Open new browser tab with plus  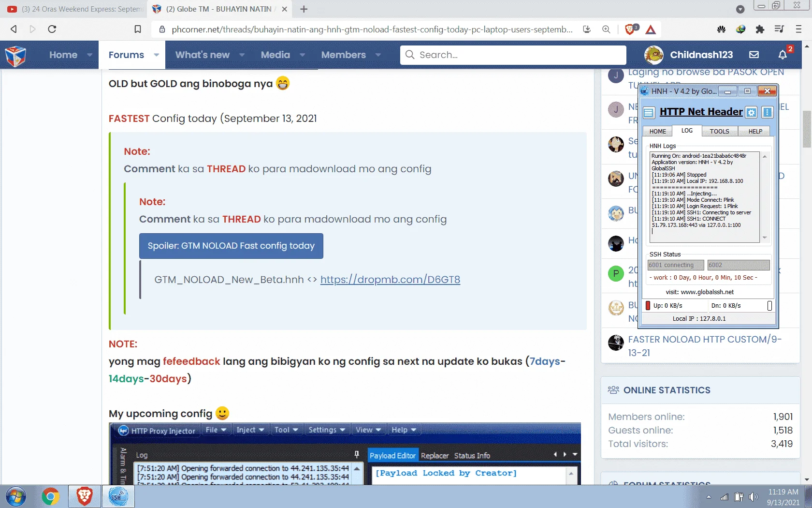point(304,9)
